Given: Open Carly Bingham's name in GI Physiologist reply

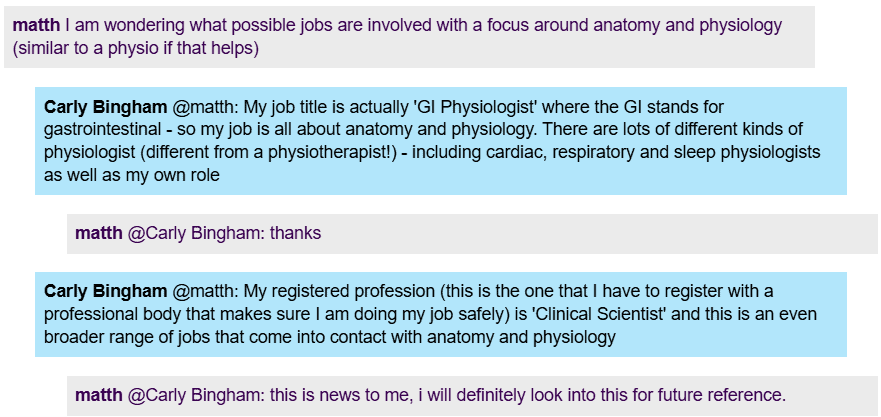Looking at the screenshot, I should pos(105,107).
